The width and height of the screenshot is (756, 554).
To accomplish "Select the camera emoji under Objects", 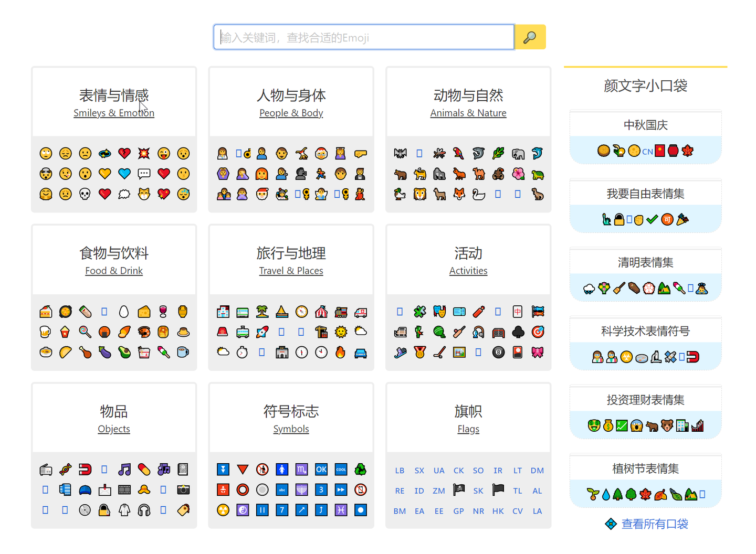I will click(x=183, y=489).
